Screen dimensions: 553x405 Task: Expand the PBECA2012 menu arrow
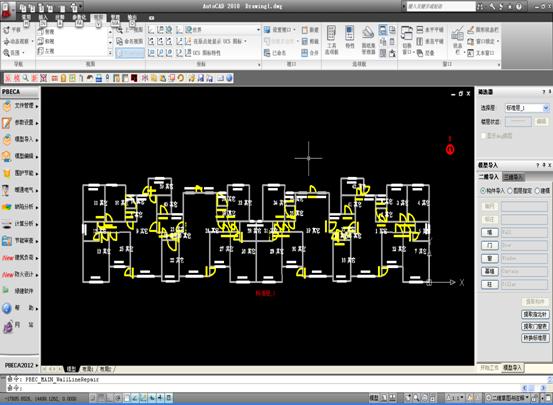point(37,365)
